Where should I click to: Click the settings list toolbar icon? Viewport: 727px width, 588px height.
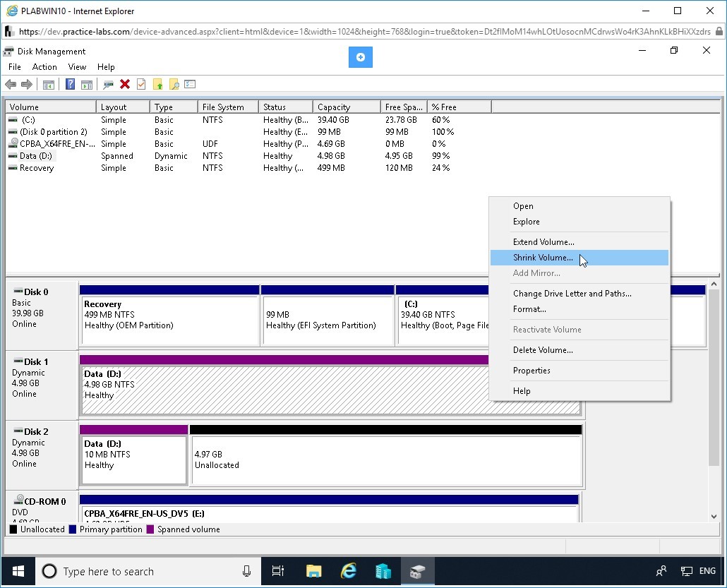click(190, 84)
